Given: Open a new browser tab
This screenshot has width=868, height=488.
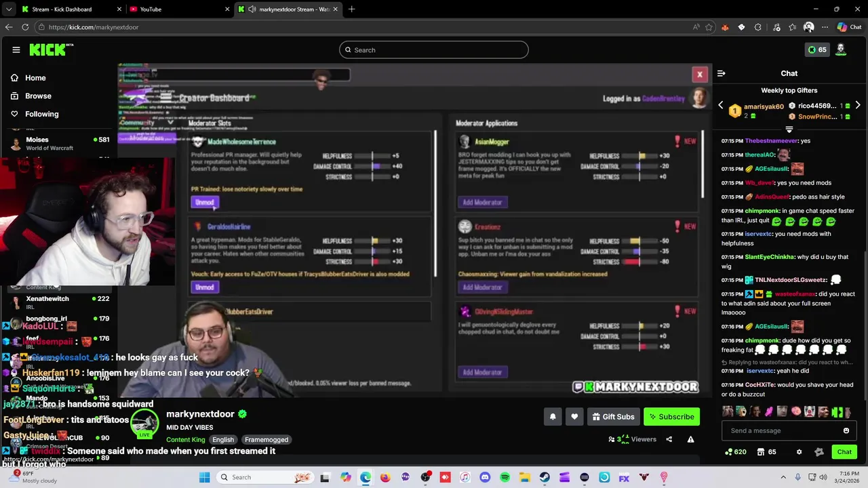Looking at the screenshot, I should pyautogui.click(x=351, y=9).
